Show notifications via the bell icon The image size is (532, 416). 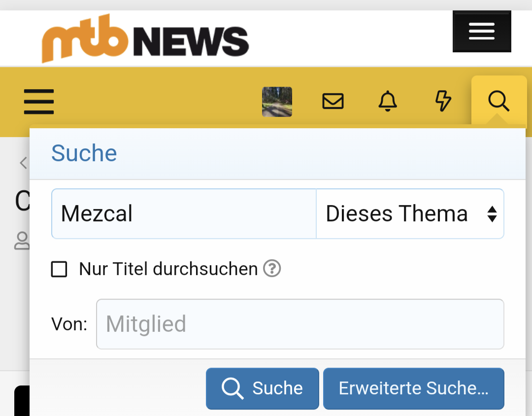click(388, 102)
